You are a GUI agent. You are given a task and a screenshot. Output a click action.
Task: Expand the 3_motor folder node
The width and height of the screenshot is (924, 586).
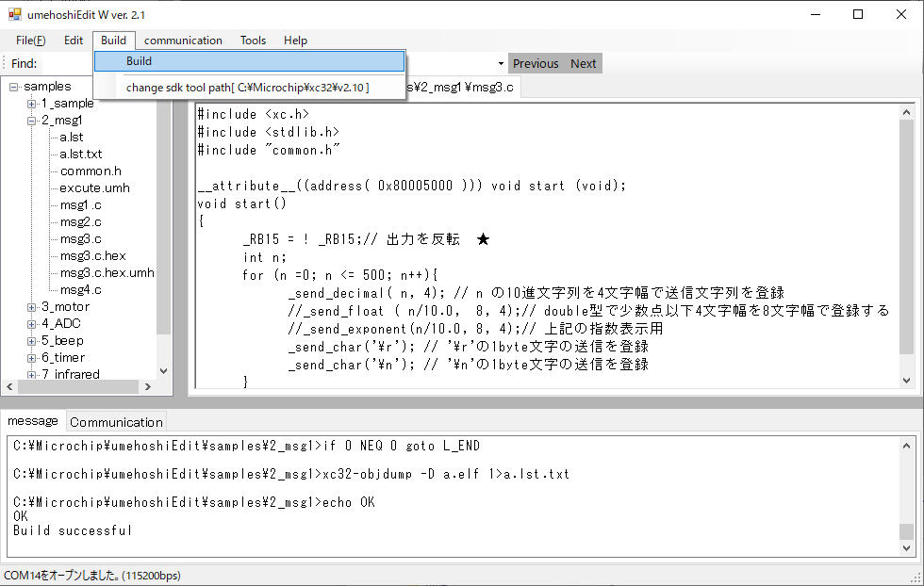tap(31, 307)
